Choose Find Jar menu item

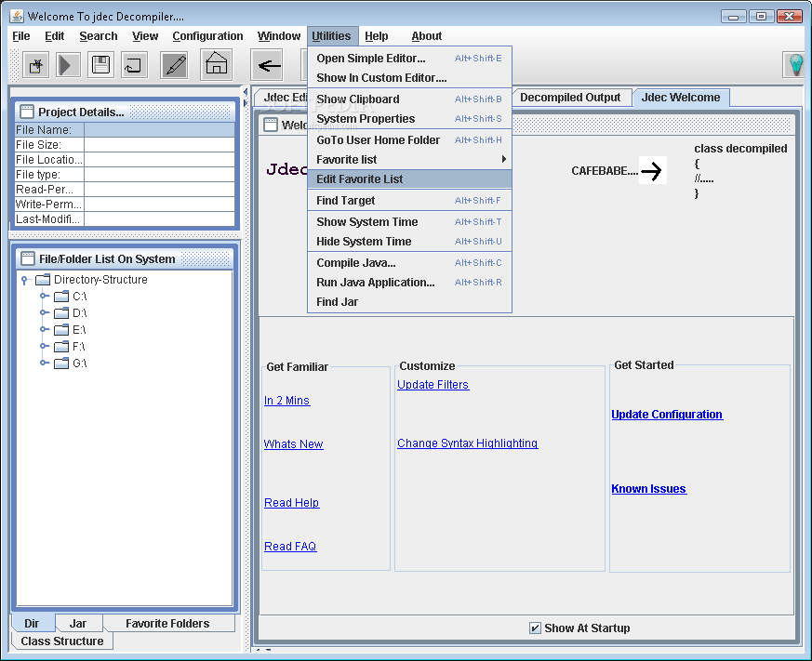point(409,302)
